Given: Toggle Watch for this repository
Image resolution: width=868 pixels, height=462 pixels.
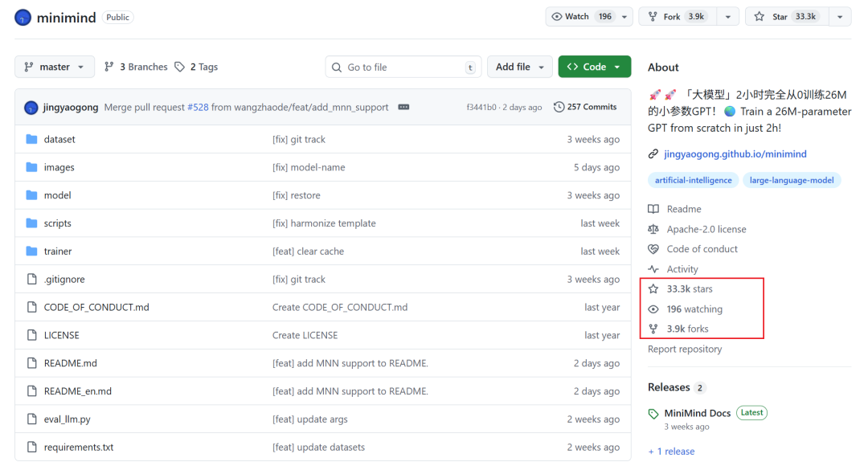Looking at the screenshot, I should click(583, 17).
